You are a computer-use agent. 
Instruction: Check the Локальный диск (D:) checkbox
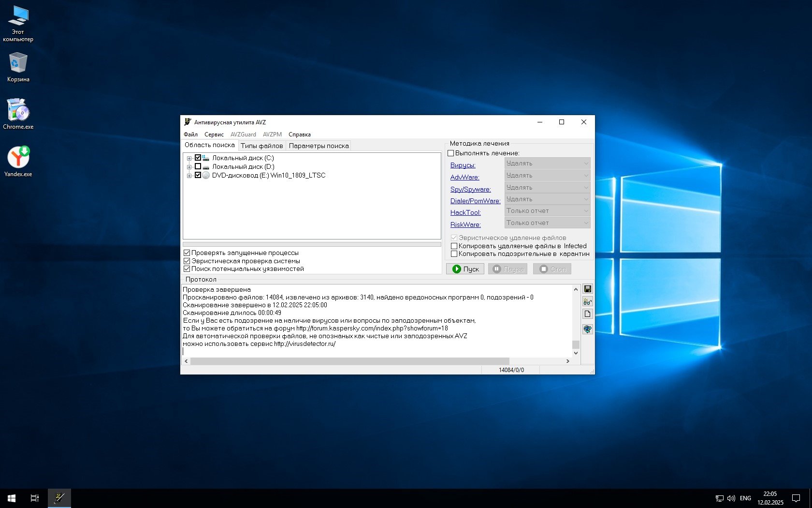(198, 166)
